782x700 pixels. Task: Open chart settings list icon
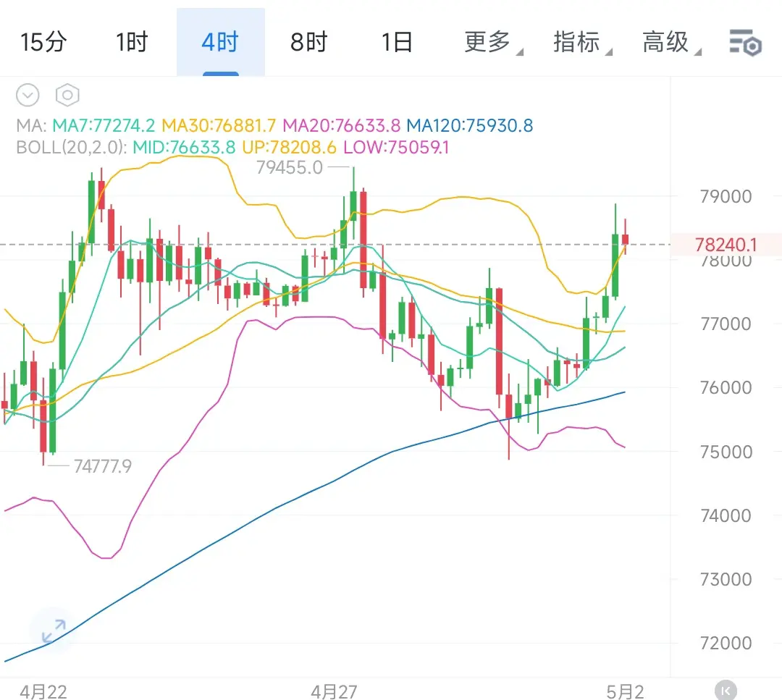coord(745,43)
